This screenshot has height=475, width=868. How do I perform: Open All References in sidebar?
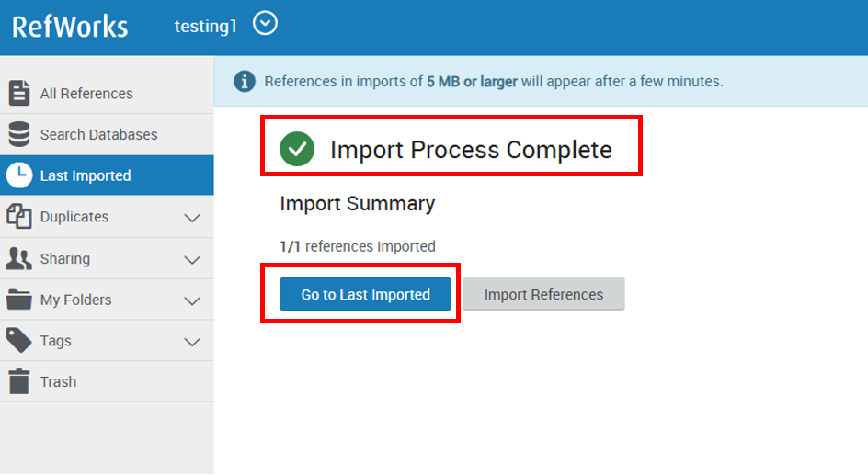click(x=86, y=94)
